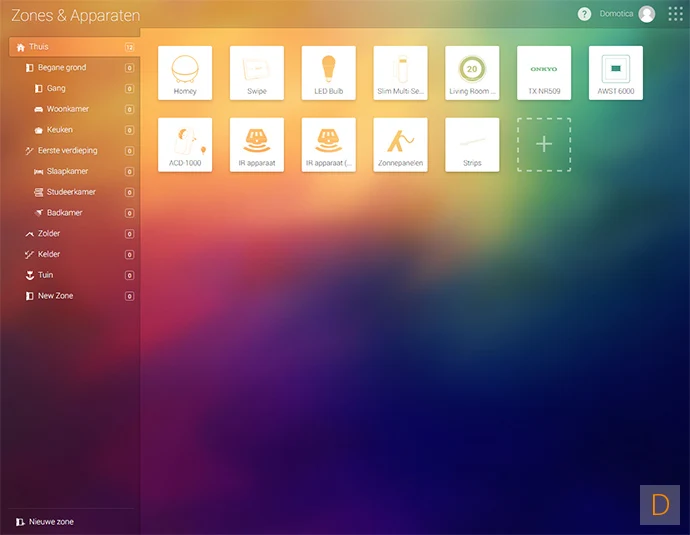
Task: Select the Studeerkamer zone
Action: click(74, 192)
